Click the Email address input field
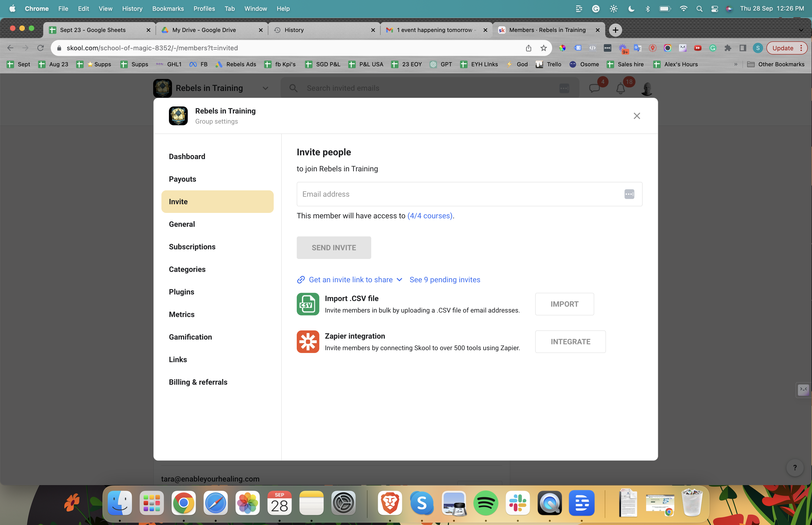 coord(460,194)
